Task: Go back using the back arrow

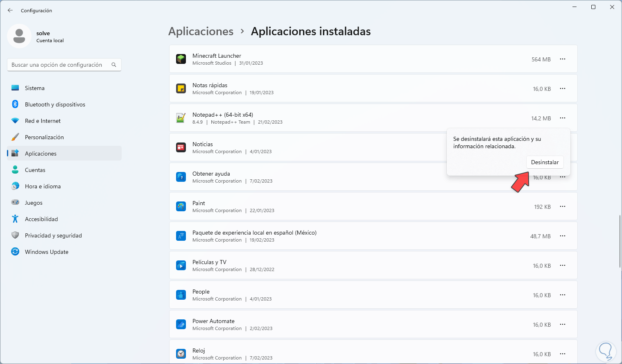Action: point(10,10)
